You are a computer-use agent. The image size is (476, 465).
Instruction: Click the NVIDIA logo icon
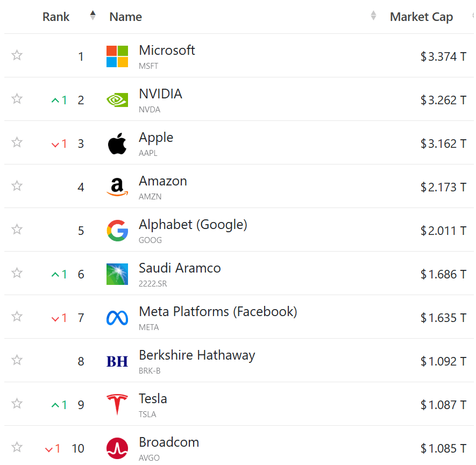pos(117,100)
